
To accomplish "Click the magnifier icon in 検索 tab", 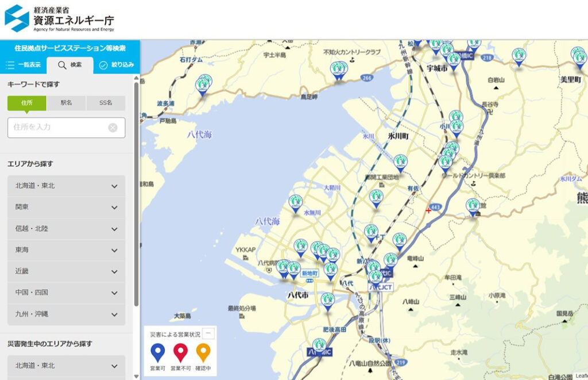I will click(62, 66).
